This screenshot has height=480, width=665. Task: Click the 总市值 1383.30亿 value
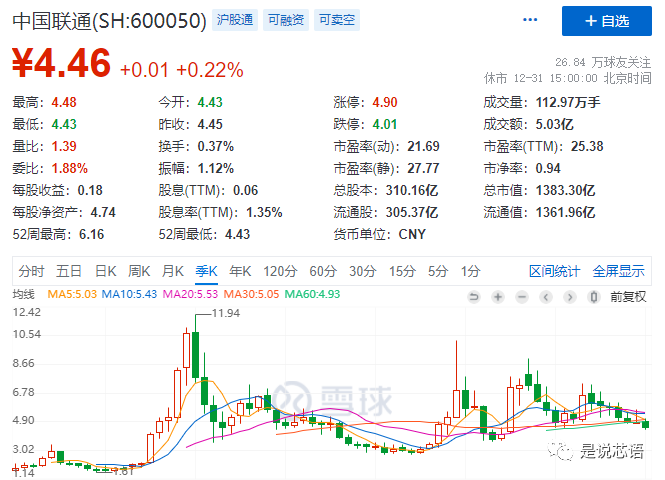[x=565, y=190]
